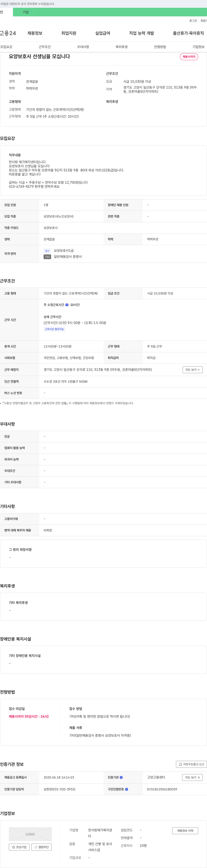Click '기타(카톡 및 편리한 방법으로 하시면 됩니다)'

pyautogui.click(x=99, y=716)
